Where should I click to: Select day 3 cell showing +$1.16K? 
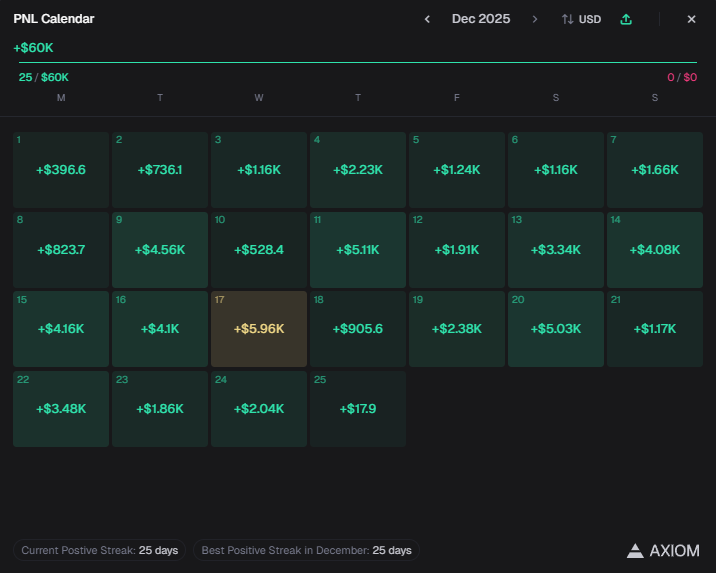coord(259,170)
